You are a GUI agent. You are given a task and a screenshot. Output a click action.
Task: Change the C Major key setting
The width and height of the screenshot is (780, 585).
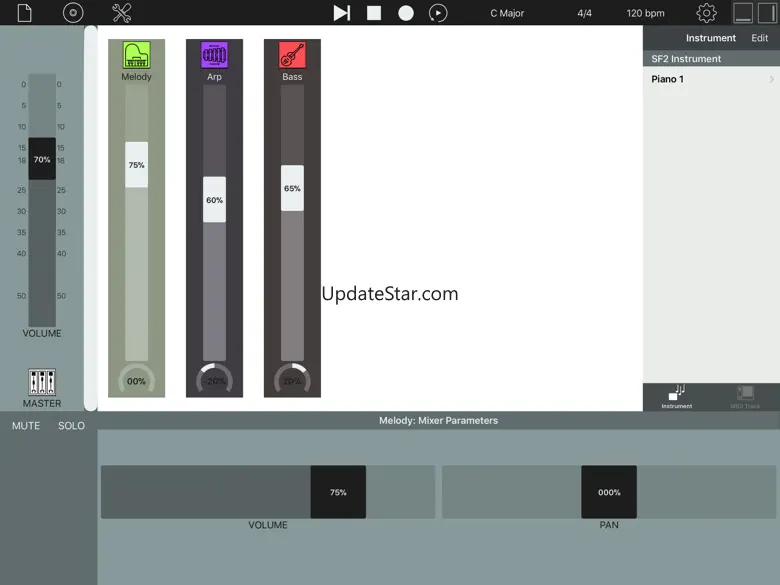pyautogui.click(x=507, y=13)
